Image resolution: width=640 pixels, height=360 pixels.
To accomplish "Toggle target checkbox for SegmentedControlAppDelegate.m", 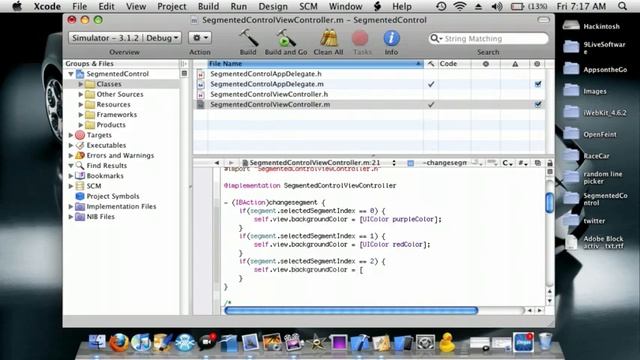I will tap(538, 84).
